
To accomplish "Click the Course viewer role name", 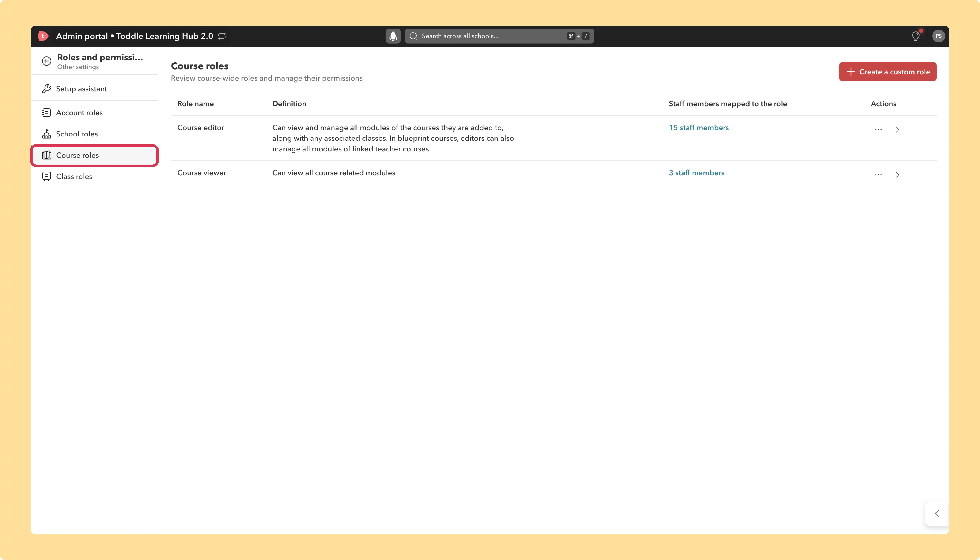I will (202, 173).
